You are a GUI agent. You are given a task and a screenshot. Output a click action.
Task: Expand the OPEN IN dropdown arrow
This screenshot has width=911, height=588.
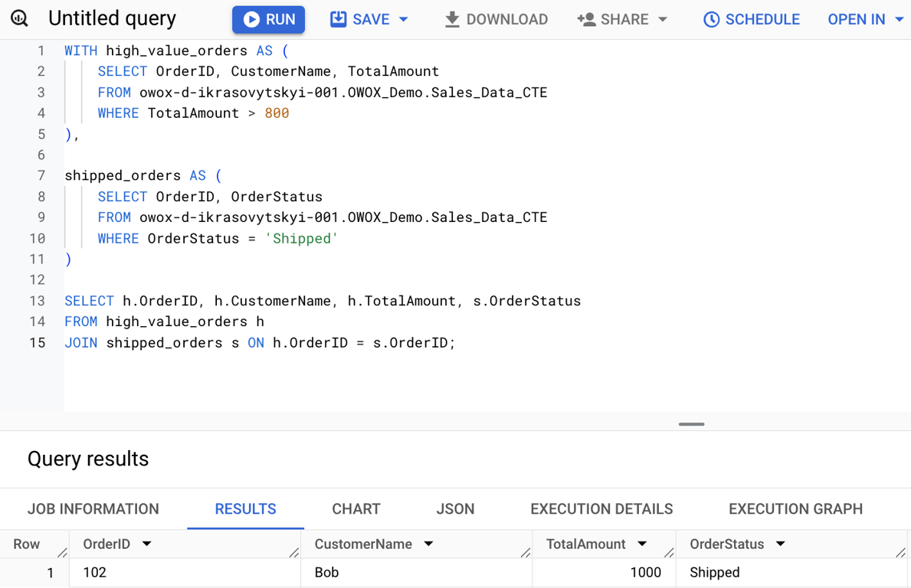point(900,20)
